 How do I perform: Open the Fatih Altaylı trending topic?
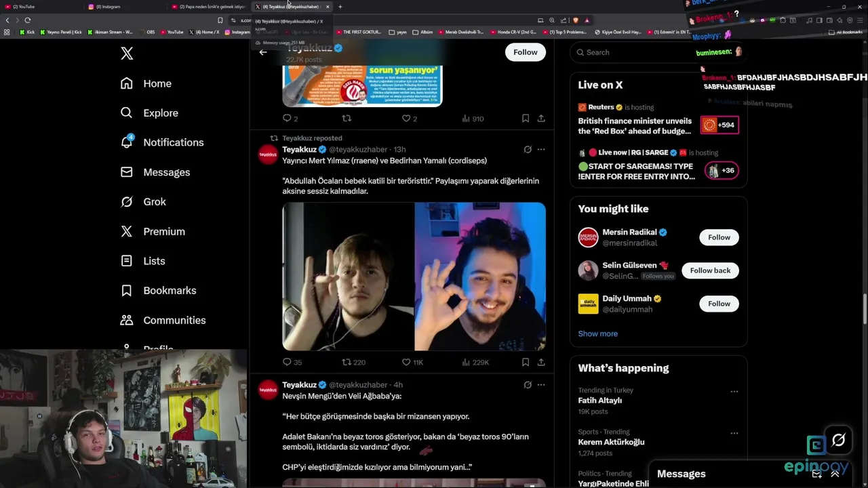[x=599, y=401]
